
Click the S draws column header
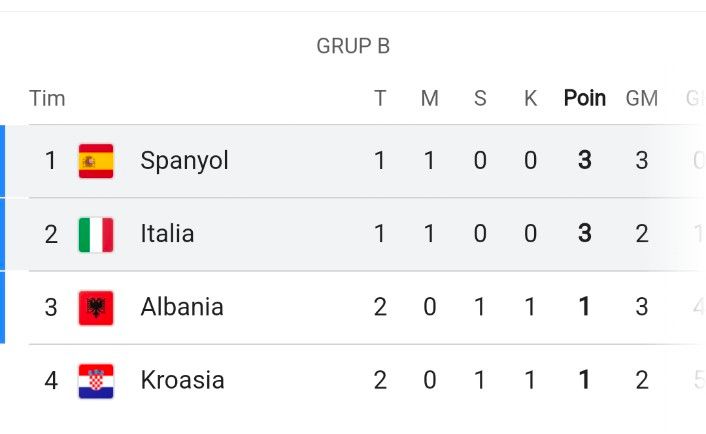click(480, 98)
